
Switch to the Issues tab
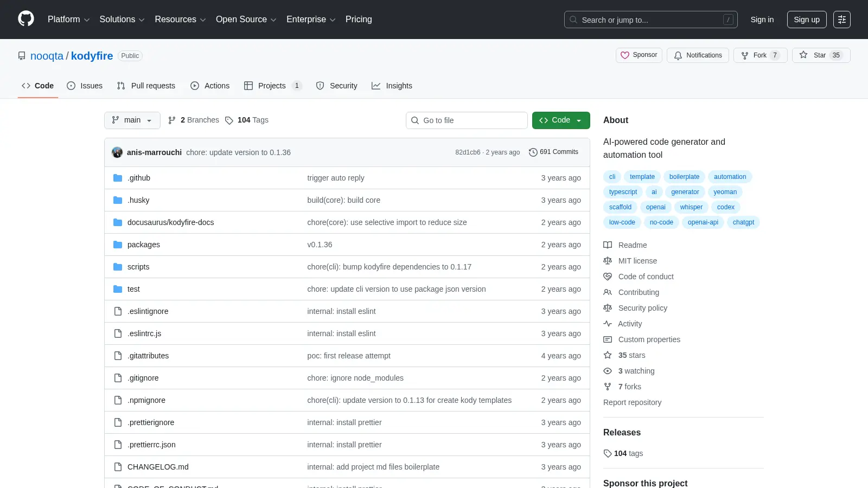click(x=85, y=86)
